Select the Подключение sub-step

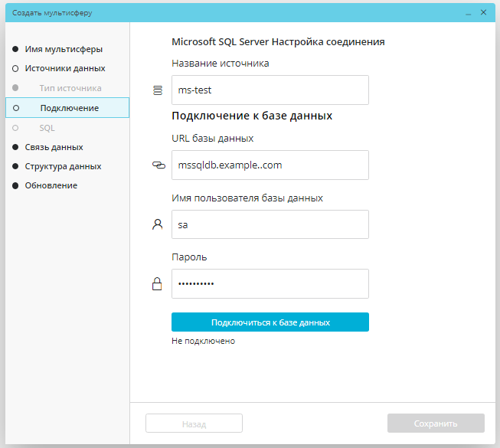[x=67, y=108]
